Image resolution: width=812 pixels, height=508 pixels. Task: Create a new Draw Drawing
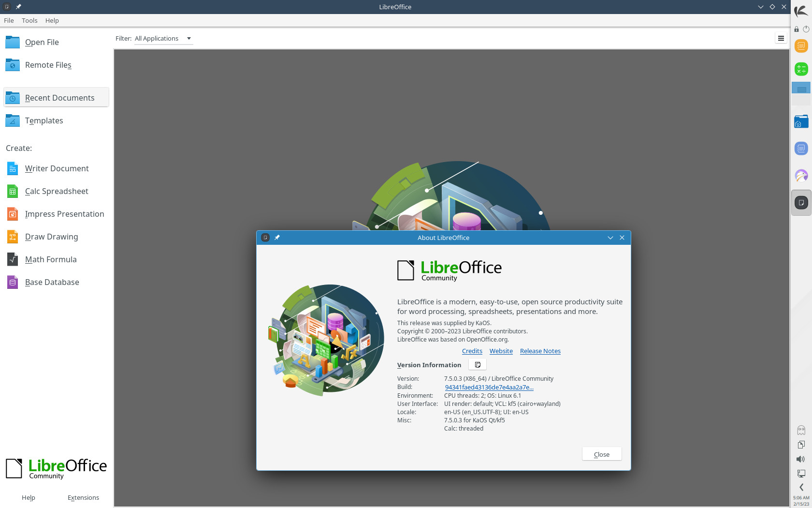(x=56, y=237)
